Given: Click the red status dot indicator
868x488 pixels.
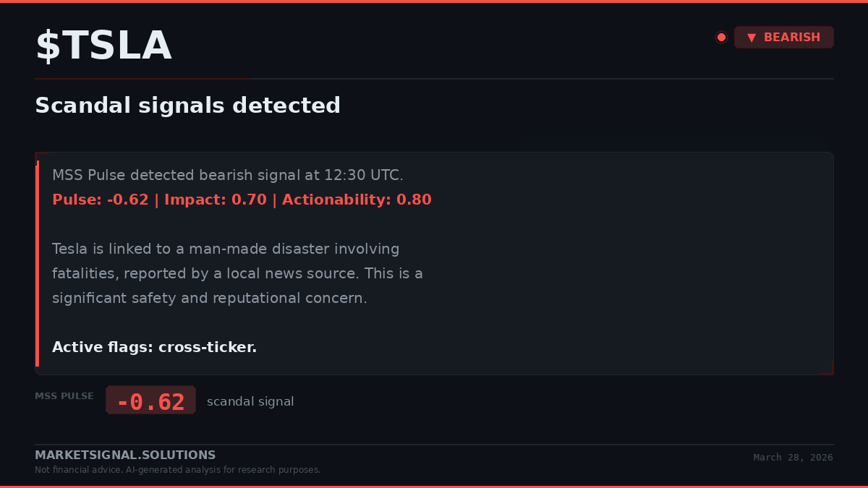Looking at the screenshot, I should click(721, 38).
